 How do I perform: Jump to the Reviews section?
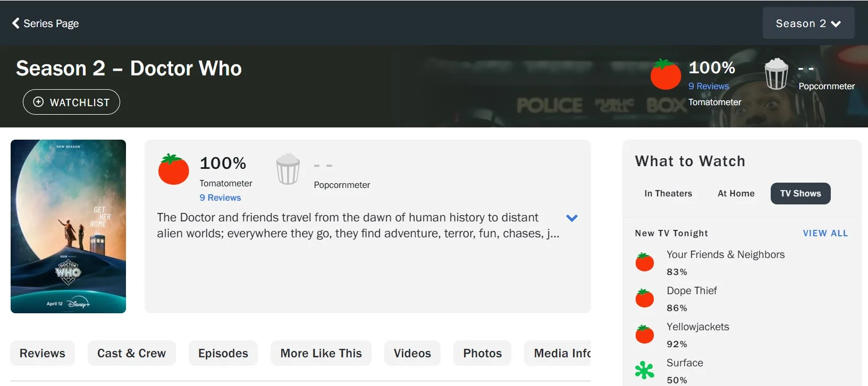pos(43,353)
